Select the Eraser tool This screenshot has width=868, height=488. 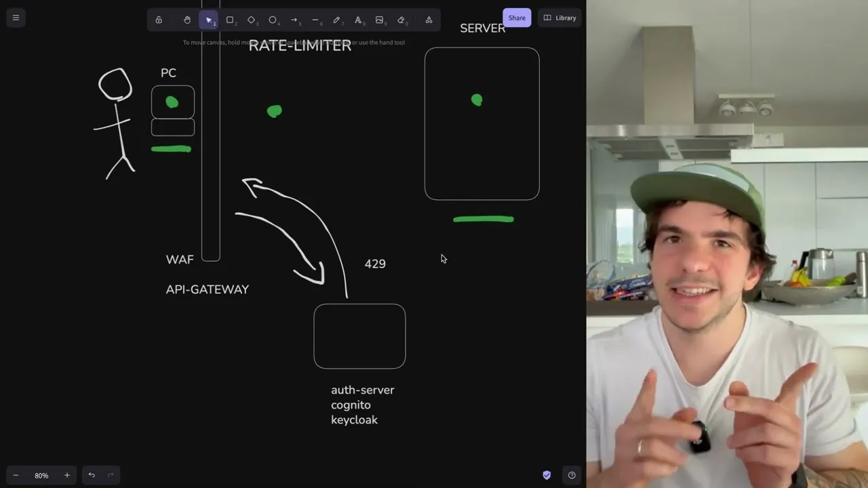(x=401, y=20)
